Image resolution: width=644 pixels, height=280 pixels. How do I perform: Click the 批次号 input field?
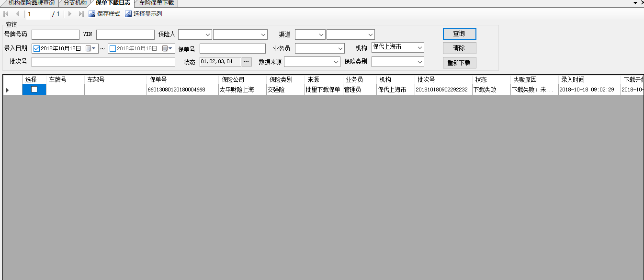103,62
